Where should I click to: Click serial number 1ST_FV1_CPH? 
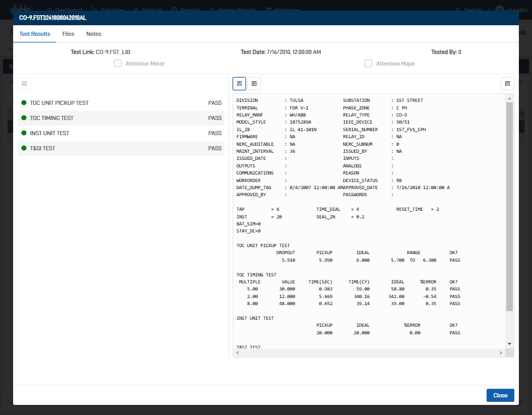(x=411, y=130)
